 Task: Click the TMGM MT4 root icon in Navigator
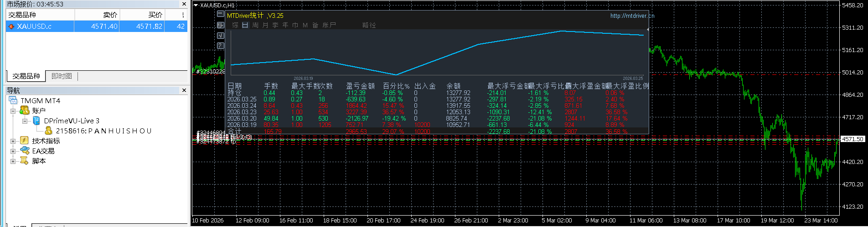(x=13, y=100)
